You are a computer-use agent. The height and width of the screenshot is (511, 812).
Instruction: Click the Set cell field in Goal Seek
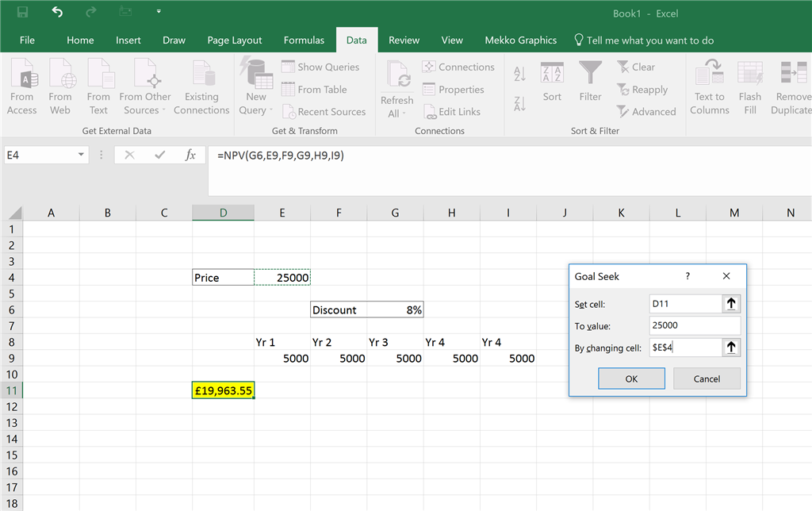[x=685, y=304]
